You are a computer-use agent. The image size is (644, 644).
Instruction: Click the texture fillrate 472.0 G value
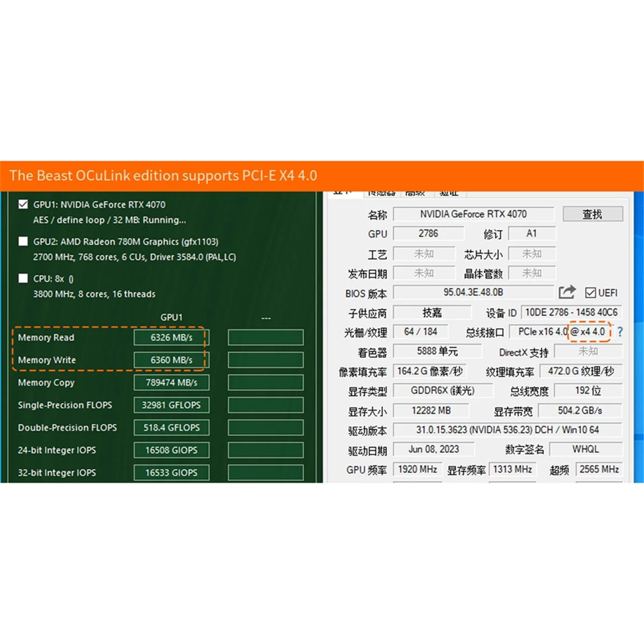581,371
